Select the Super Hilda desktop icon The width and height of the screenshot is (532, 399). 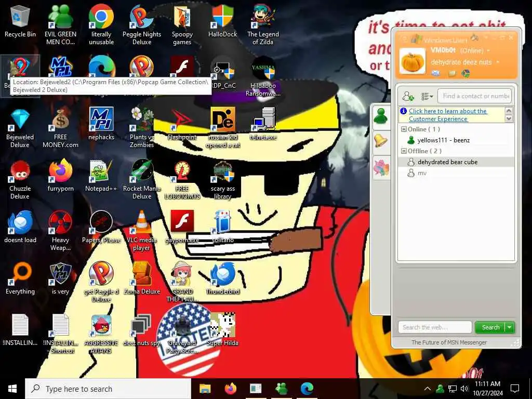(x=222, y=330)
